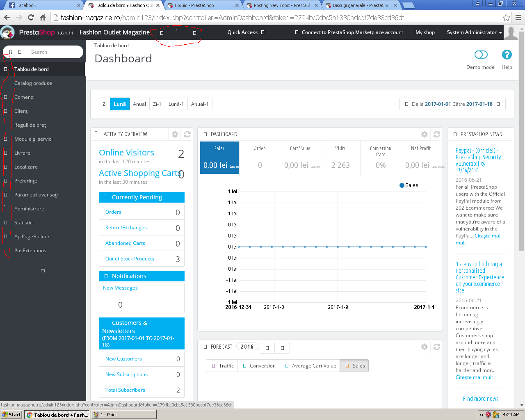The height and width of the screenshot is (420, 525).
Task: Select the Net Profit KPI tile
Action: click(x=421, y=157)
